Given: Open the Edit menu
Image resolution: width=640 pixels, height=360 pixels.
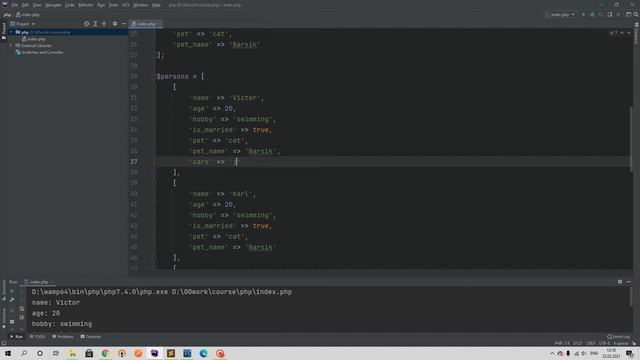Looking at the screenshot, I should click(25, 5).
